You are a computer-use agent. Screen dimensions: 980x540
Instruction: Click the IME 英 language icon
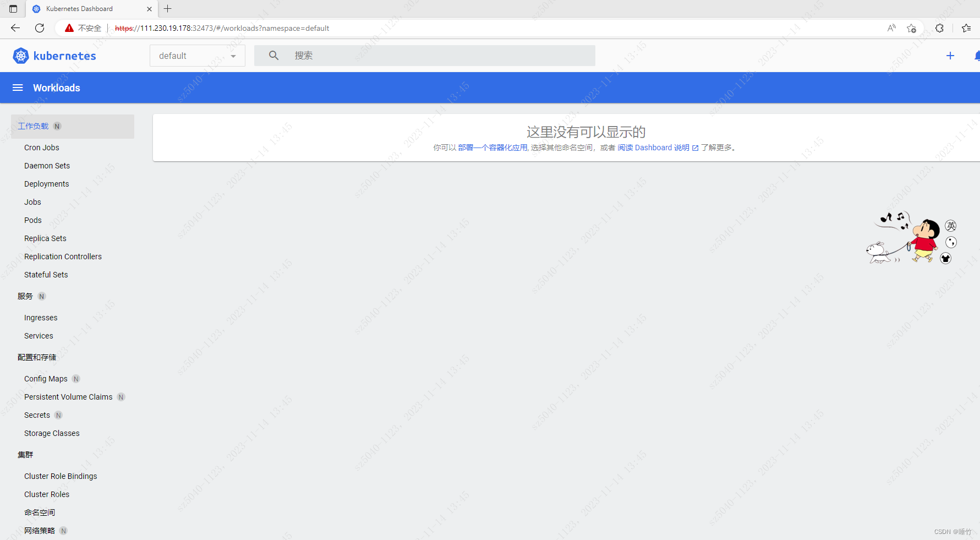[x=951, y=226]
